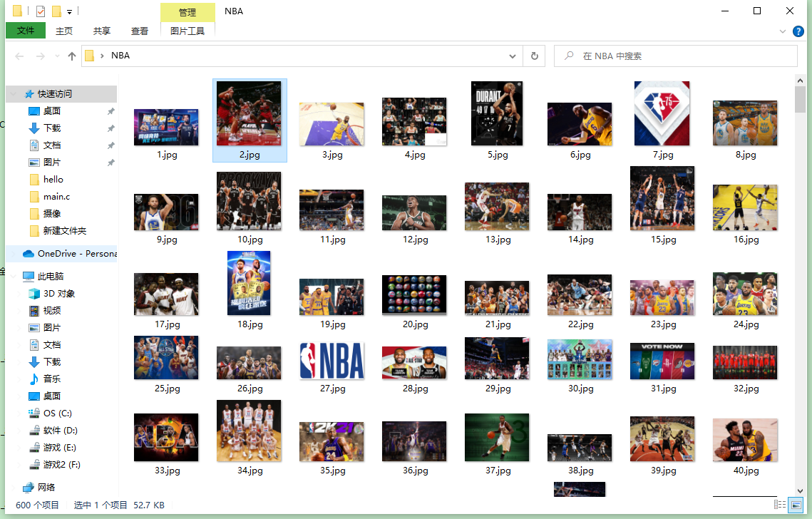Open the 文件 menu tab
812x519 pixels.
click(x=26, y=31)
